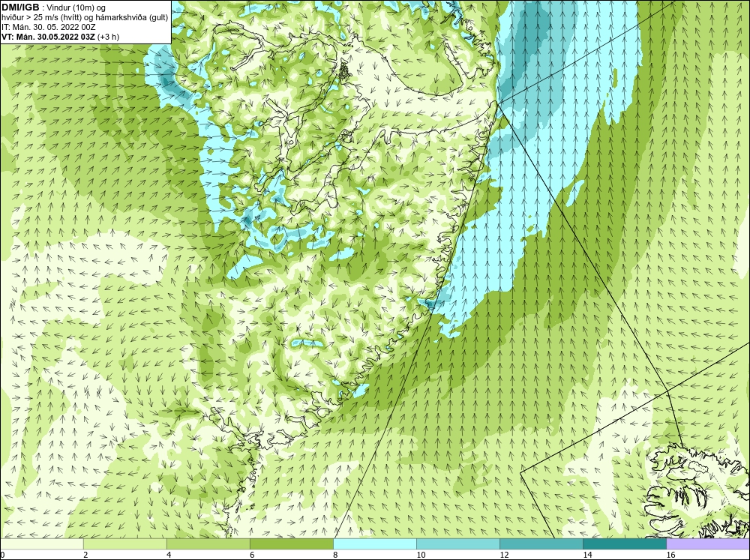This screenshot has height=560, width=750.
Task: Click legend scale label '10'
Action: coord(421,555)
